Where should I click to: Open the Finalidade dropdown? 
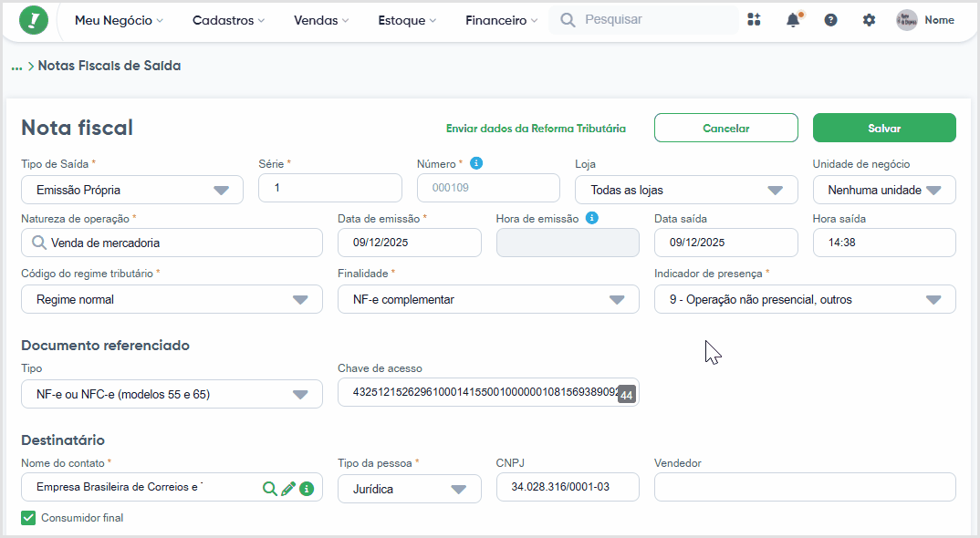click(488, 299)
